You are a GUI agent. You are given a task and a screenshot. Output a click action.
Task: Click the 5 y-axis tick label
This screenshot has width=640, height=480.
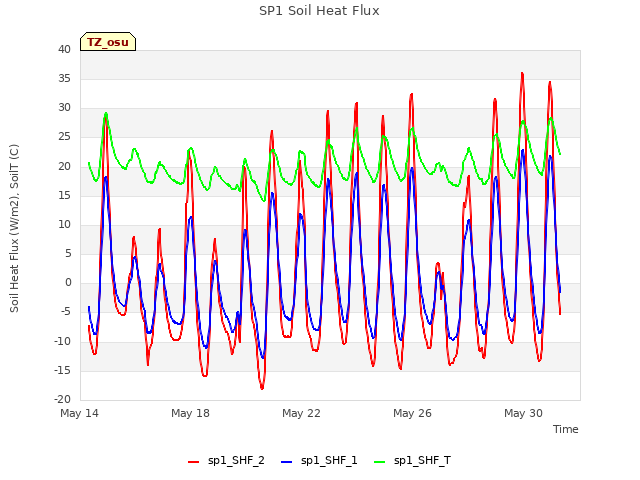click(x=68, y=253)
